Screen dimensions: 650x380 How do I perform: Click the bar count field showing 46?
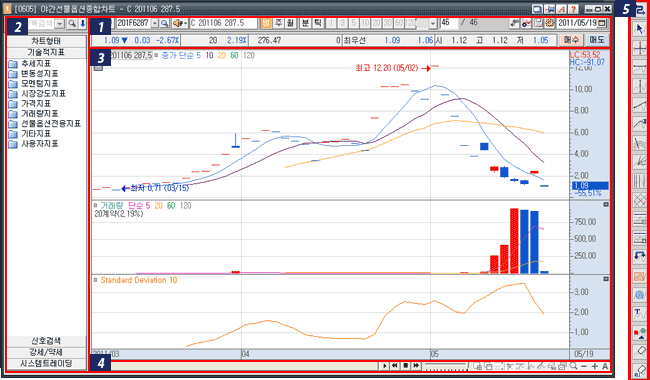449,23
